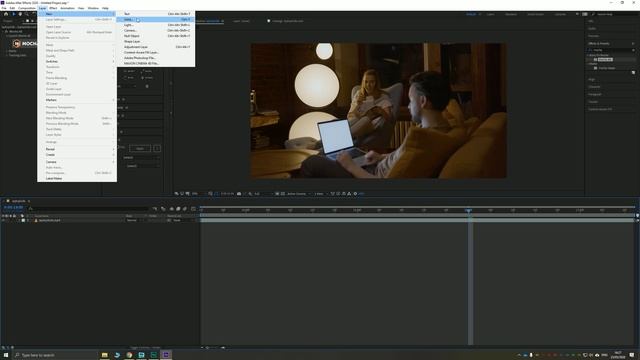Open the Normal blending mode dropdown

pos(134,220)
